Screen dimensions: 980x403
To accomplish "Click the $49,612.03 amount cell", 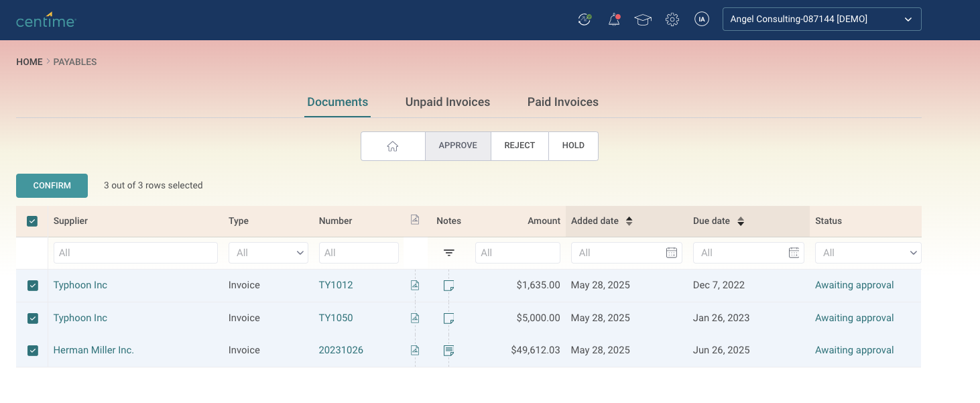I will tap(536, 350).
